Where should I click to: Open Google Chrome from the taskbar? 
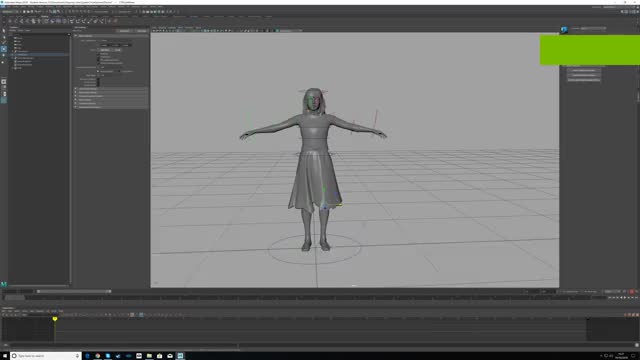(x=98, y=356)
